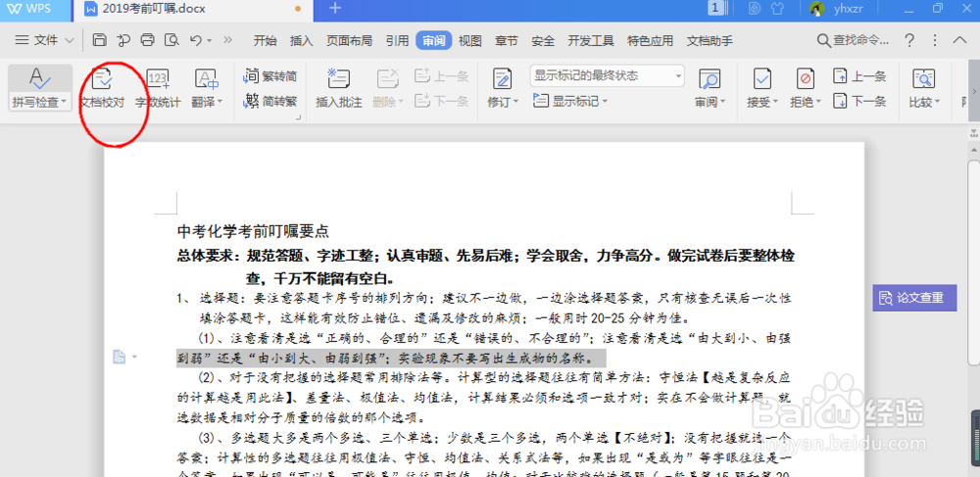This screenshot has width=980, height=477.
Task: Open the 文件 file menu
Action: pos(44,40)
